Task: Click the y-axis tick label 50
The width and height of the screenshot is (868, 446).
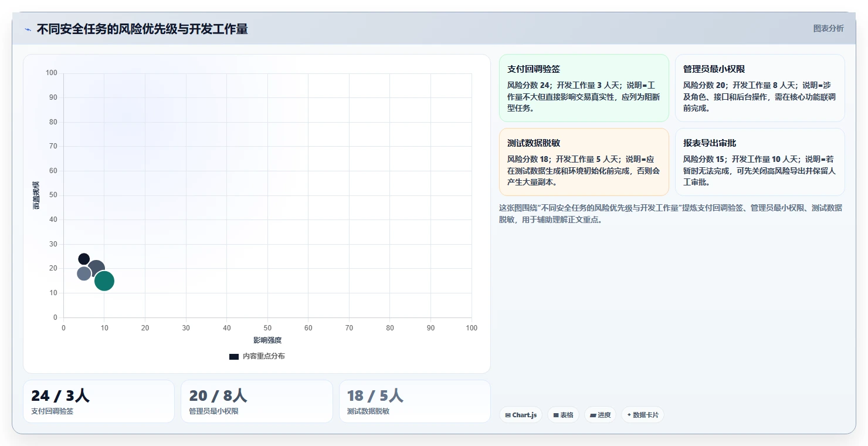Action: click(x=53, y=195)
